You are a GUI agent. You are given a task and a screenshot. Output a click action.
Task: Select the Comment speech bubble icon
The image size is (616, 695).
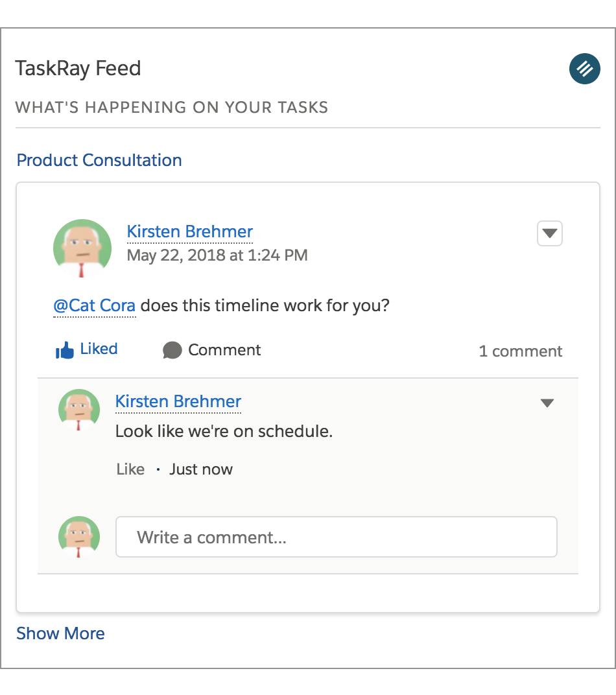point(171,350)
